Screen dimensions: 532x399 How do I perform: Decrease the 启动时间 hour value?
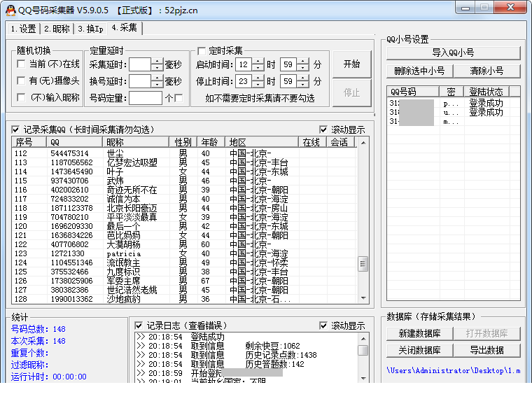(x=258, y=68)
